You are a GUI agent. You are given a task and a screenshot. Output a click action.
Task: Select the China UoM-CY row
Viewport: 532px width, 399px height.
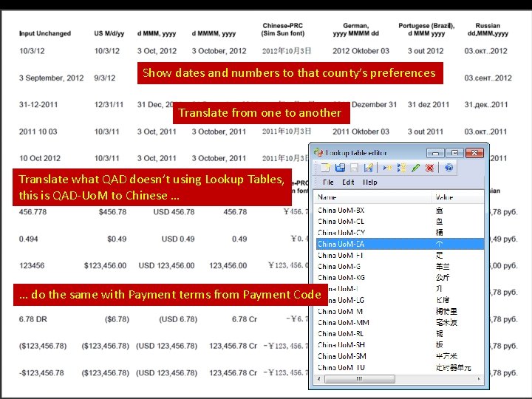[400, 233]
